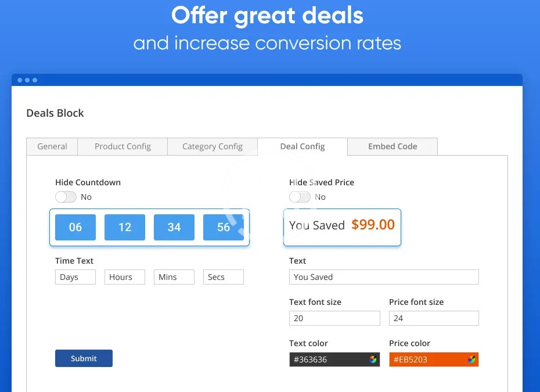This screenshot has height=392, width=540.
Task: Edit the Text font size field
Action: click(334, 318)
